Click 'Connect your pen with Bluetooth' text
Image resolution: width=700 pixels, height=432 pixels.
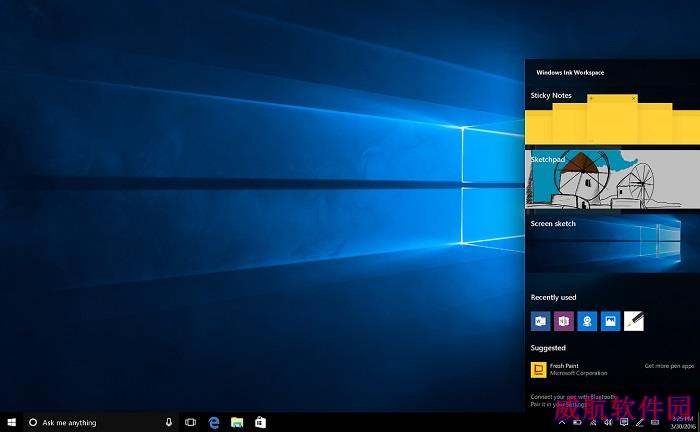pyautogui.click(x=573, y=396)
